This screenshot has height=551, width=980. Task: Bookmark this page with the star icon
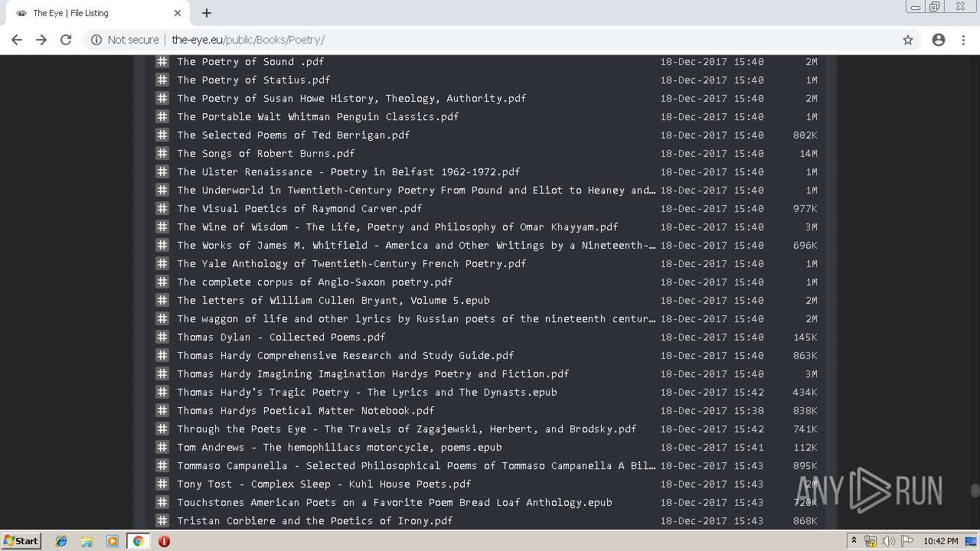pos(908,40)
